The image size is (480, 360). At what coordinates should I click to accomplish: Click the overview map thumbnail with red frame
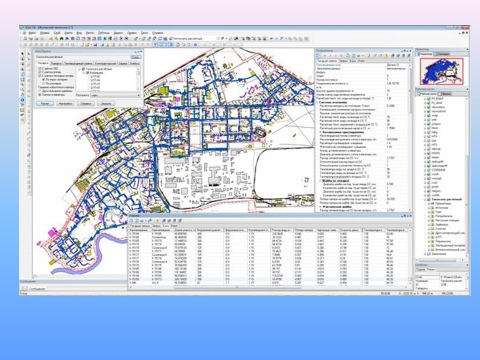441,71
